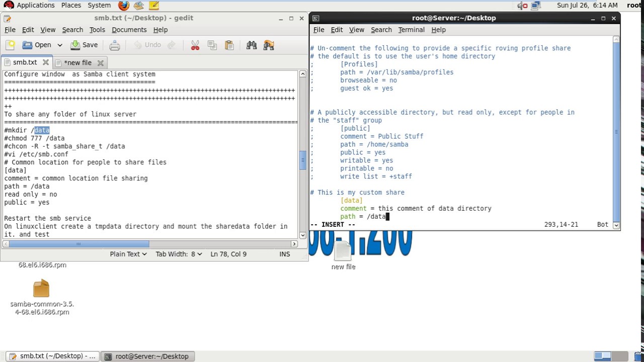This screenshot has height=362, width=644.
Task: Click the Undo button in gedit
Action: pyautogui.click(x=147, y=45)
